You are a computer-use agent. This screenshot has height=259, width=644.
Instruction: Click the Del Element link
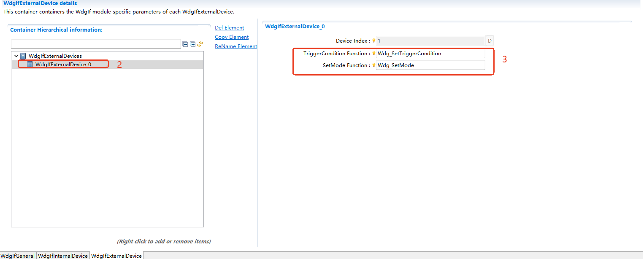coord(229,27)
